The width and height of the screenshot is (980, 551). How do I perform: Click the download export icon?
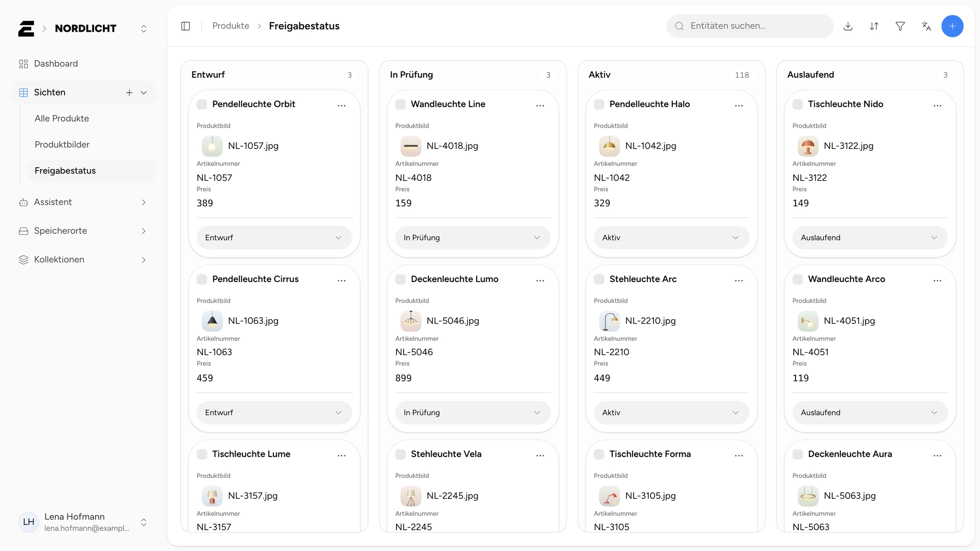point(848,26)
